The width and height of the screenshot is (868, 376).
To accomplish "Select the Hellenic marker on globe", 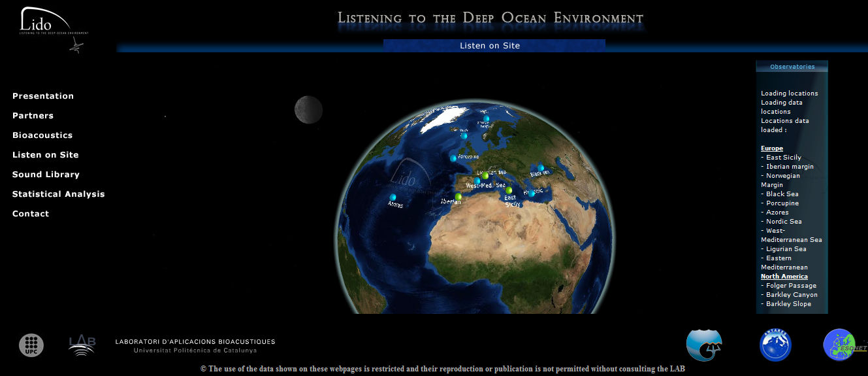I will point(532,193).
